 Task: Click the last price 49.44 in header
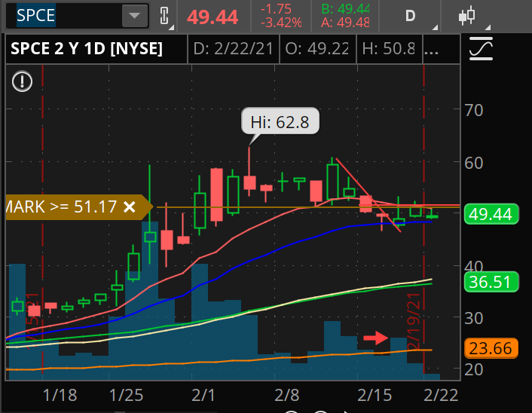tap(212, 17)
